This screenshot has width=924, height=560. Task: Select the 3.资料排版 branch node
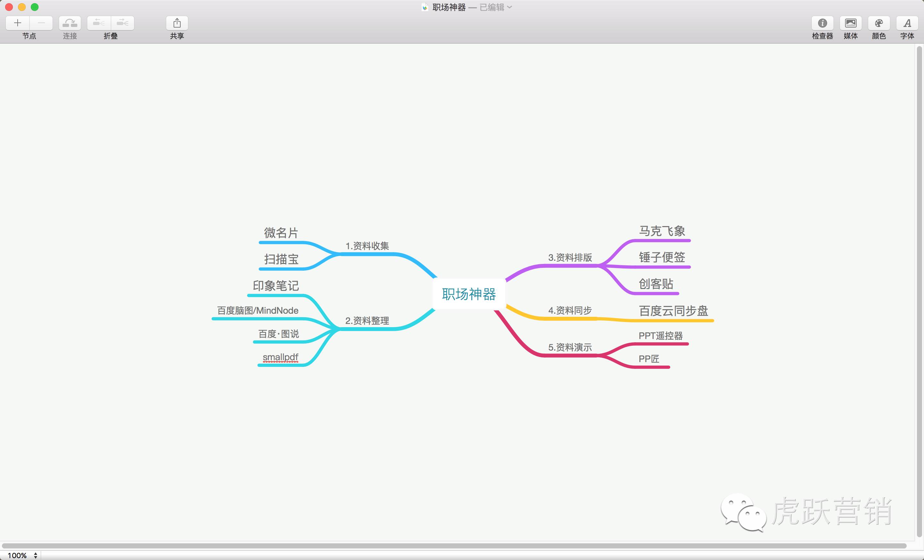tap(570, 258)
